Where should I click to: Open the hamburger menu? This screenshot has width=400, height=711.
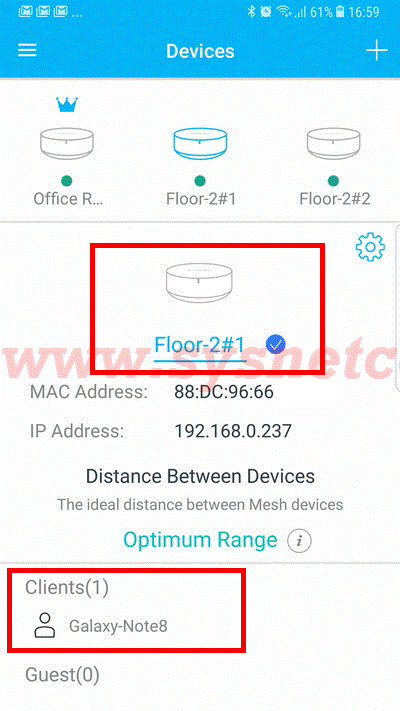click(27, 50)
